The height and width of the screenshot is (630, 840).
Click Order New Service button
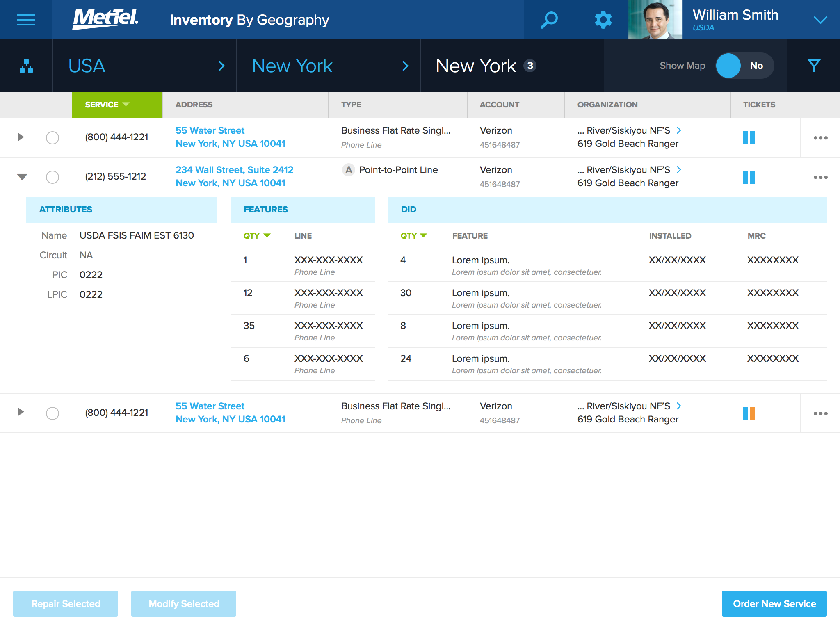[x=774, y=604]
